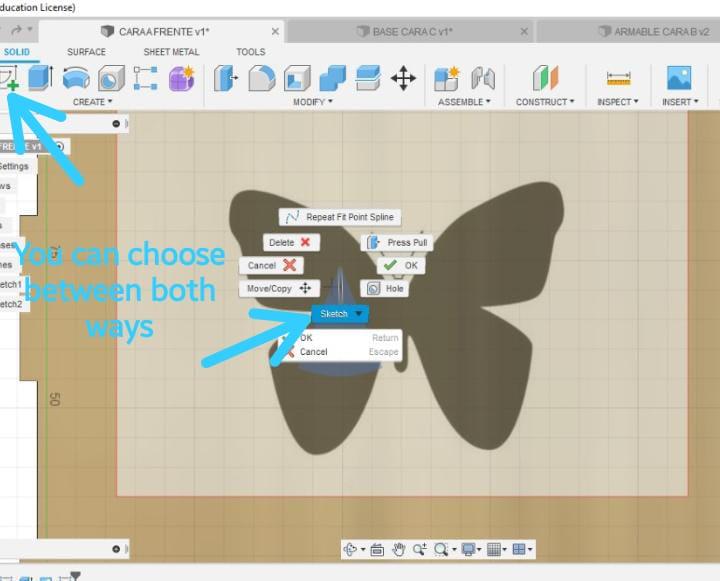Screen dimensions: 720x581
Task: Expand the INSPECT dropdown menu
Action: (x=618, y=102)
